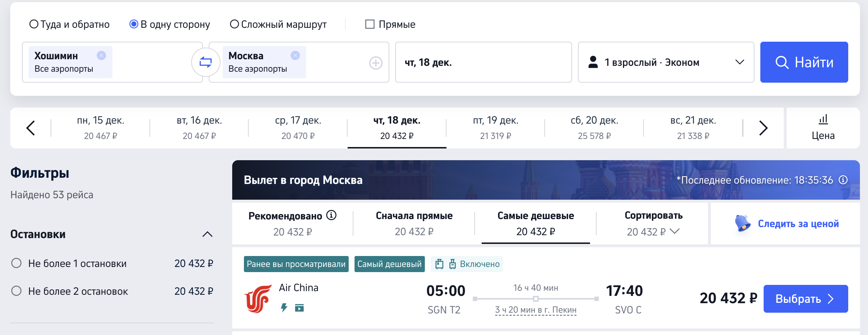Filter by Не более 1 остановки
This screenshot has height=335, width=868.
coord(16,263)
